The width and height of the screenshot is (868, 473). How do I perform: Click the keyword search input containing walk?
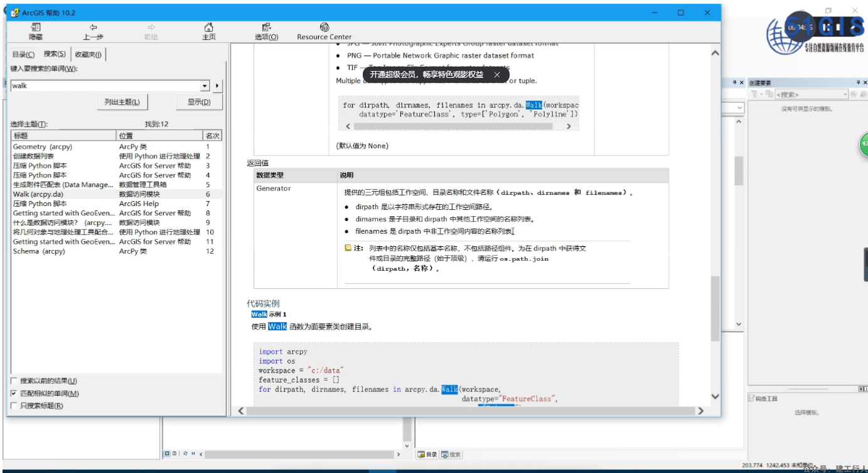tap(105, 86)
